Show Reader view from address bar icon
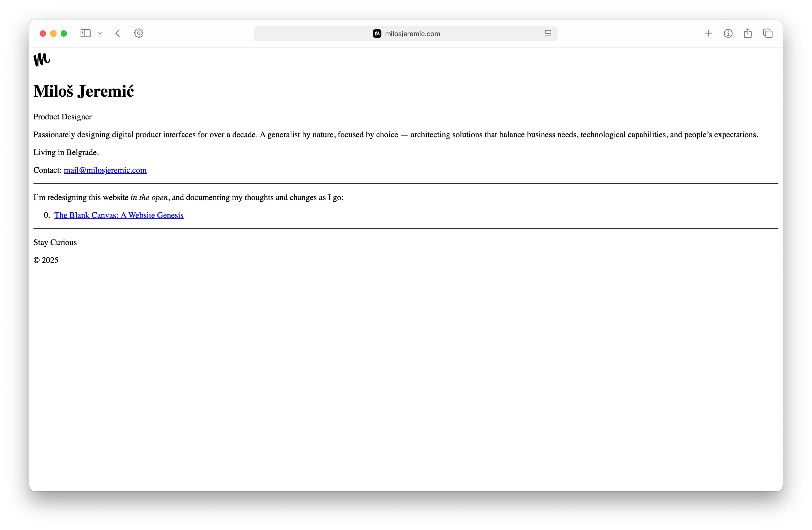The height and width of the screenshot is (530, 812). [x=548, y=34]
